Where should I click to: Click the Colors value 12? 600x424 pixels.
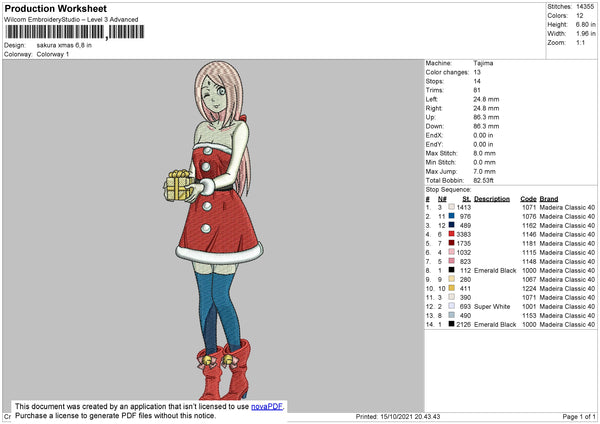(x=579, y=16)
